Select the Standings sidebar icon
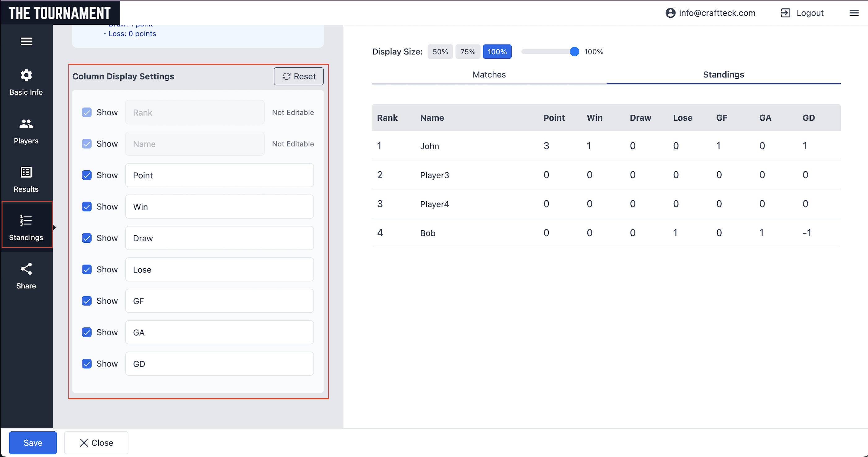868x457 pixels. [x=26, y=220]
